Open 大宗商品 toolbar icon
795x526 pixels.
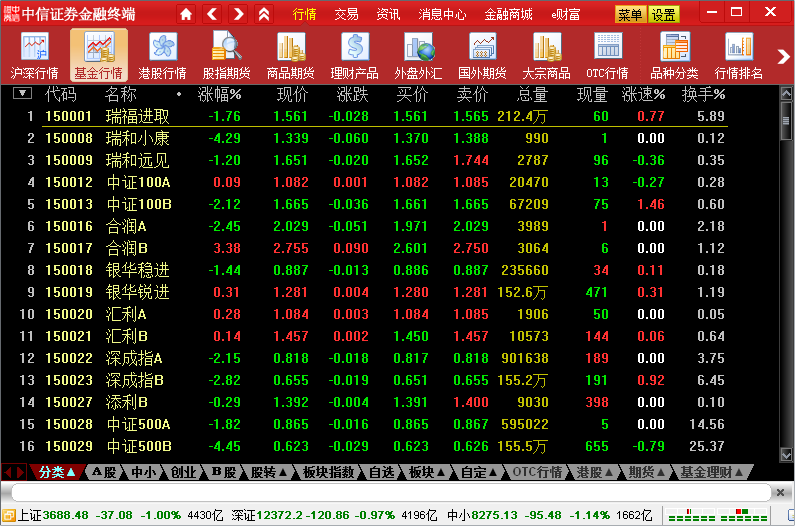click(547, 55)
